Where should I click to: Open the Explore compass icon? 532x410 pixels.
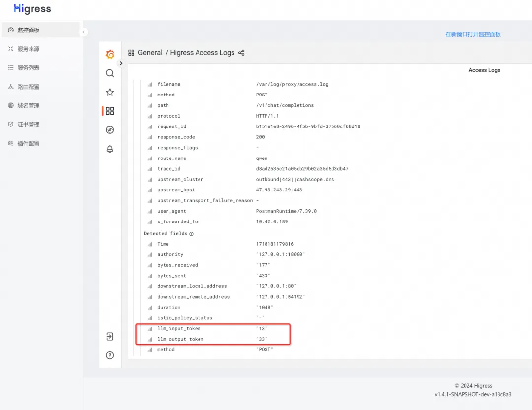click(110, 130)
